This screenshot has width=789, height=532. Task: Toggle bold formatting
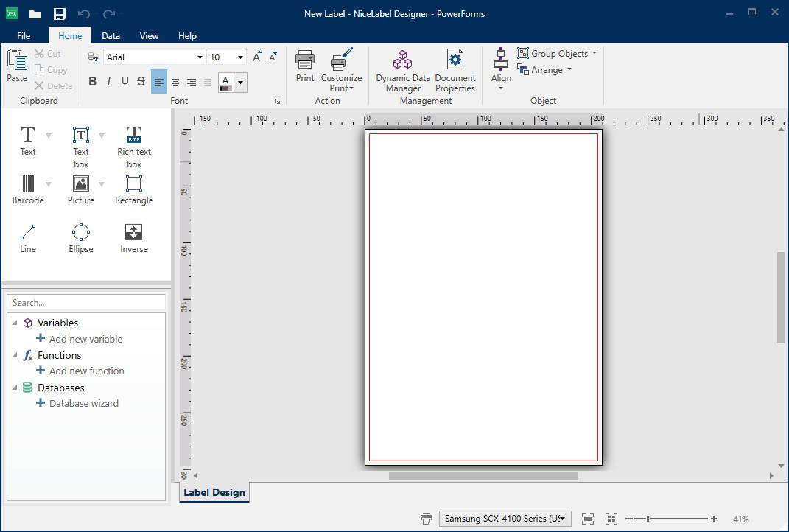93,82
